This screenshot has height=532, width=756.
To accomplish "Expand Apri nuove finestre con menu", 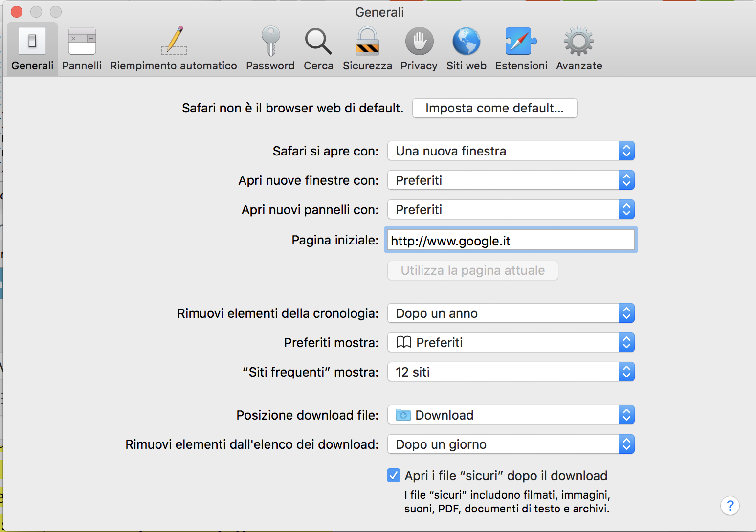I will pyautogui.click(x=511, y=180).
